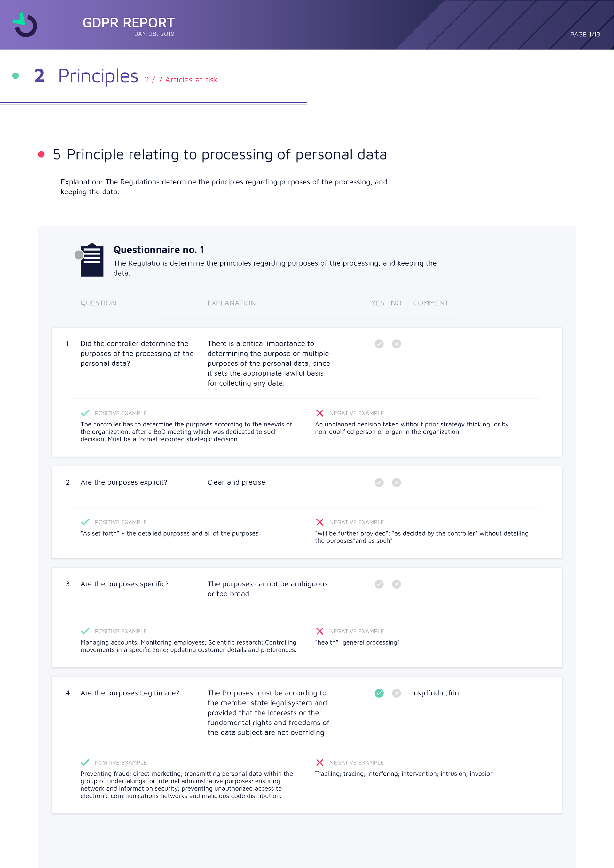Click the QUESTION column header
This screenshot has width=614, height=868.
coord(98,303)
